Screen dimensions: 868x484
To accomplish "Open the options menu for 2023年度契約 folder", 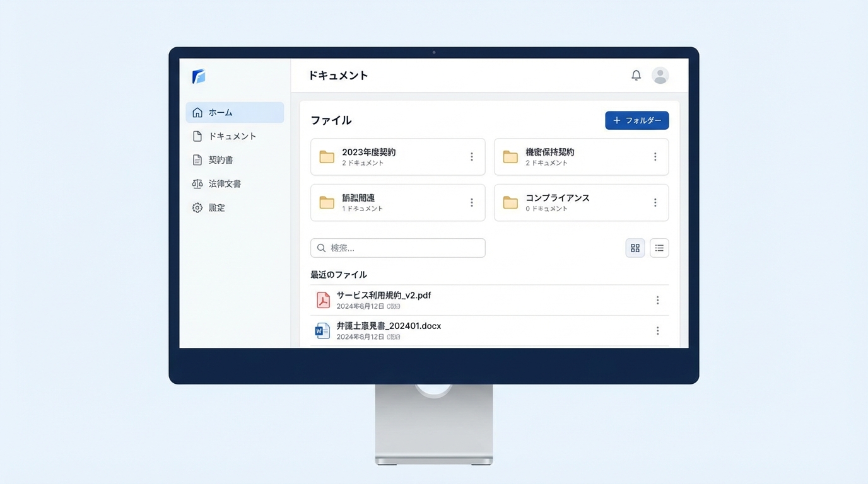I will 471,156.
